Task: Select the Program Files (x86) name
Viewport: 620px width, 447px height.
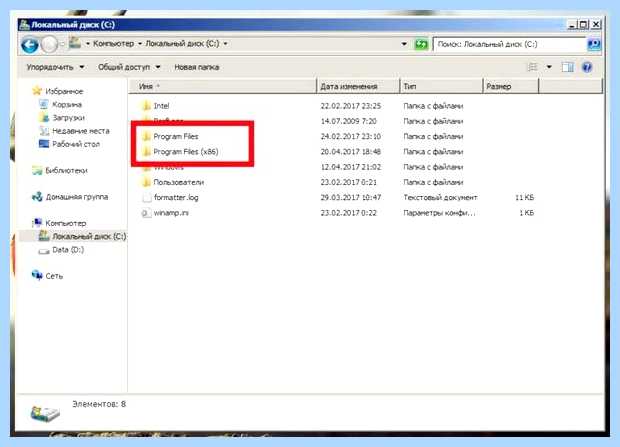Action: coord(186,152)
